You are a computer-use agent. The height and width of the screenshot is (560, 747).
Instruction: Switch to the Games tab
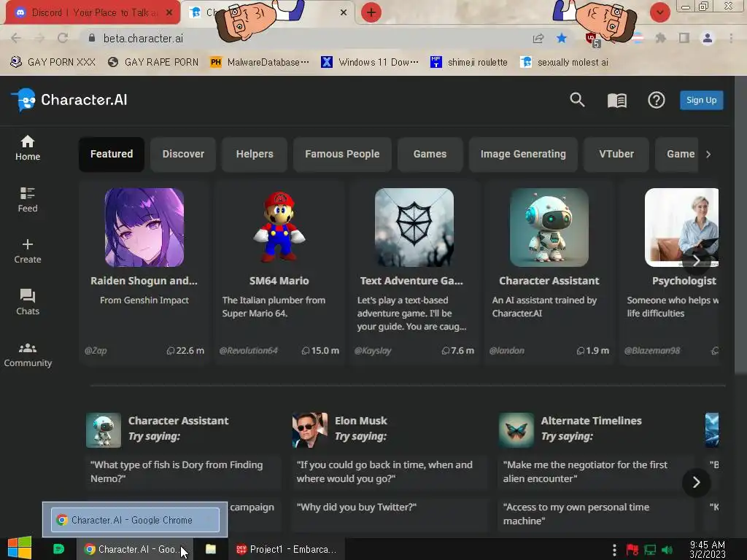point(430,155)
